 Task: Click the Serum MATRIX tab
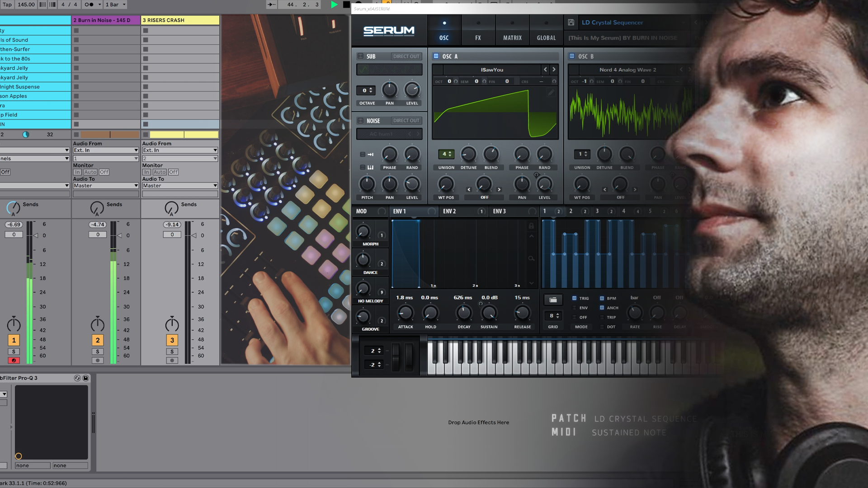tap(512, 31)
